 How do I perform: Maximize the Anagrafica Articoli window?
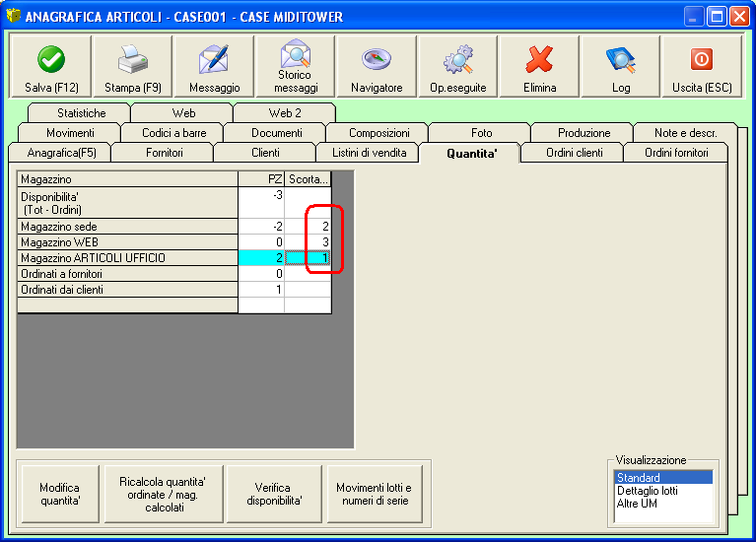click(717, 17)
